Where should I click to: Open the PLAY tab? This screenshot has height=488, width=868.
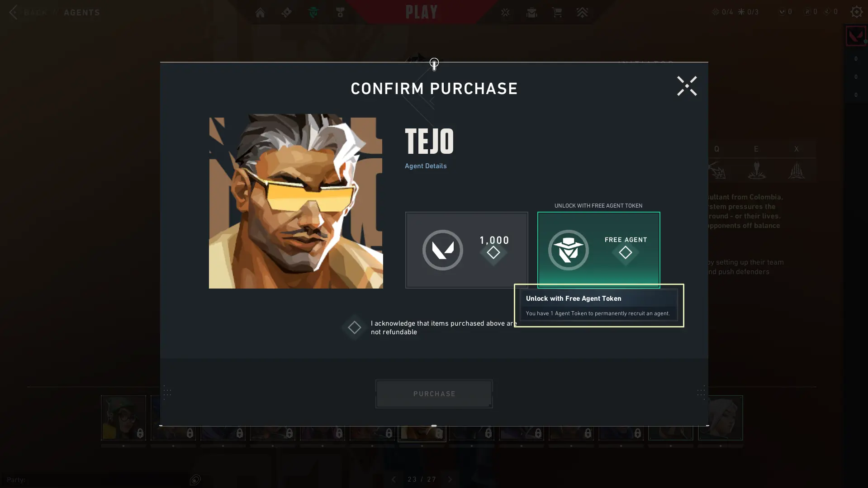coord(422,12)
